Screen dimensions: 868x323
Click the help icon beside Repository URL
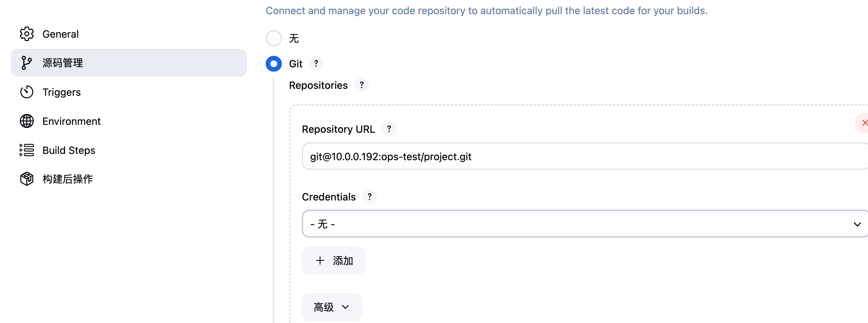pos(389,129)
